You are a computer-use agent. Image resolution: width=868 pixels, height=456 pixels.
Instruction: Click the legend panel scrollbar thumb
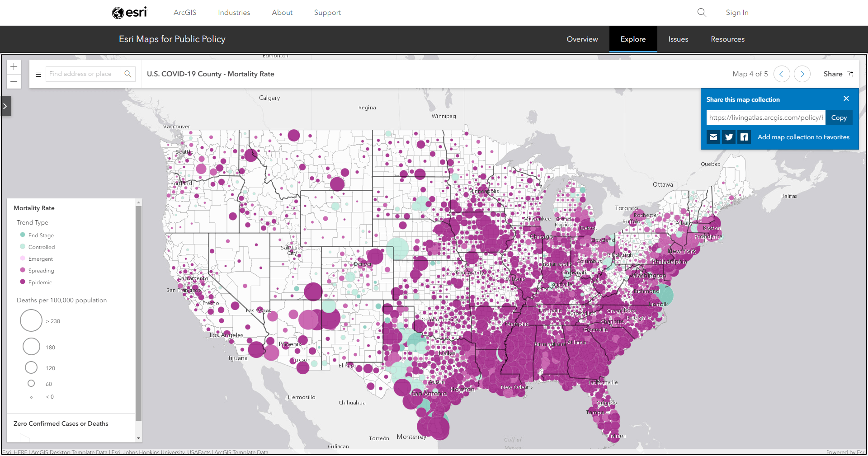click(x=139, y=314)
